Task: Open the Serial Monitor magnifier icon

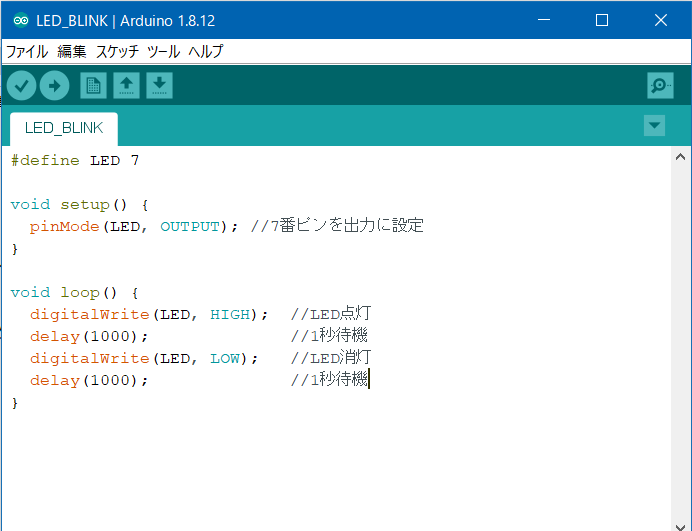Action: tap(660, 85)
